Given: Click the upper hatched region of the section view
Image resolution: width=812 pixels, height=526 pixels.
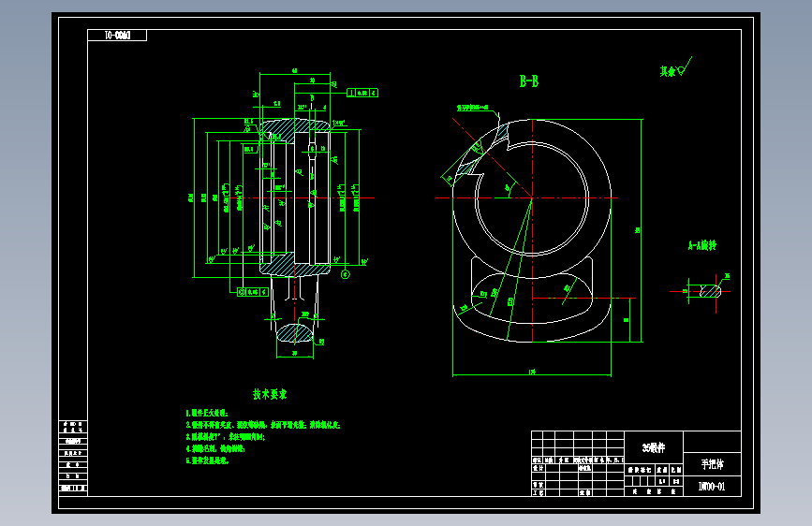Looking at the screenshot, I should coord(294,129).
